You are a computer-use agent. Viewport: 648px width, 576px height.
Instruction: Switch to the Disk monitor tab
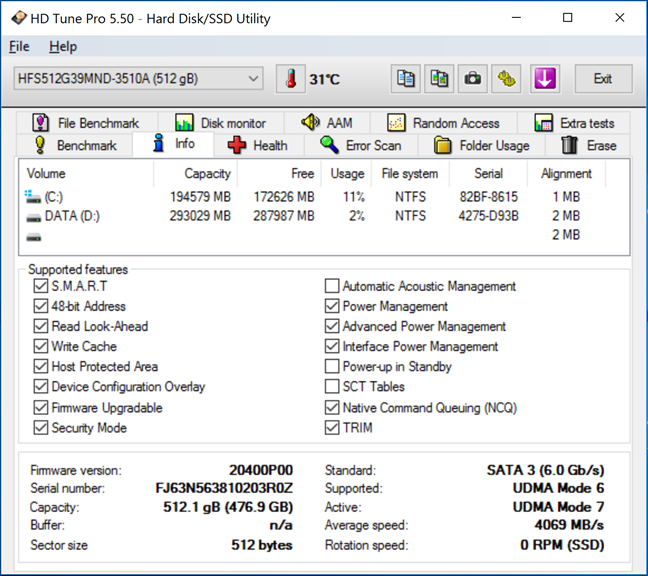[221, 123]
